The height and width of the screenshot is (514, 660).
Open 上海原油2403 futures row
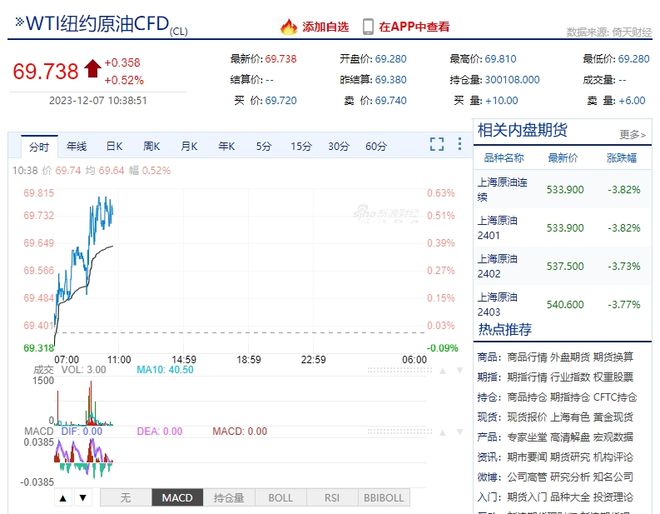tap(563, 304)
